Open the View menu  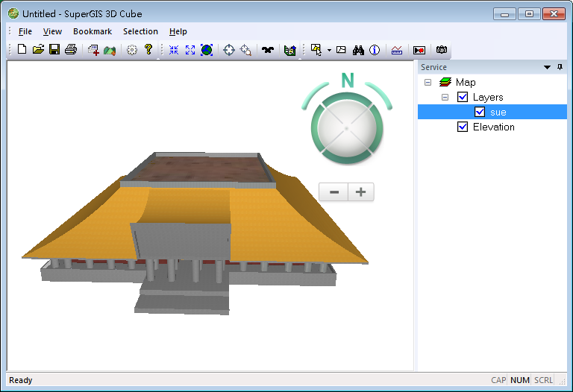(x=52, y=32)
